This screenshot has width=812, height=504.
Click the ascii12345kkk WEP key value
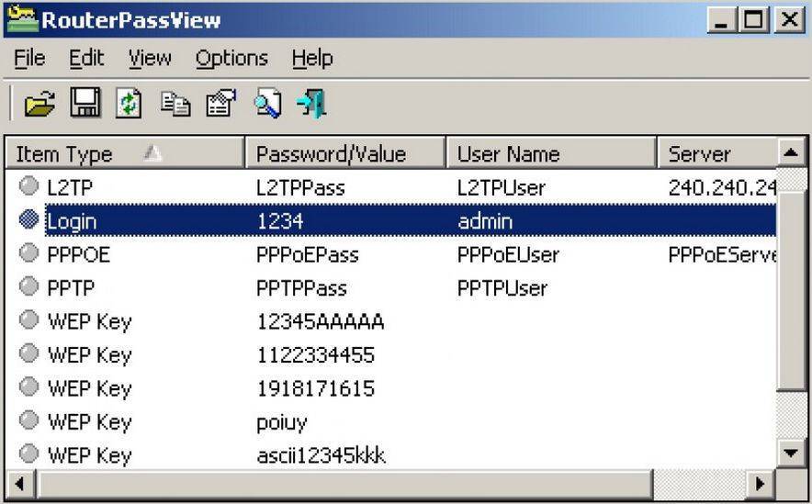pyautogui.click(x=321, y=455)
